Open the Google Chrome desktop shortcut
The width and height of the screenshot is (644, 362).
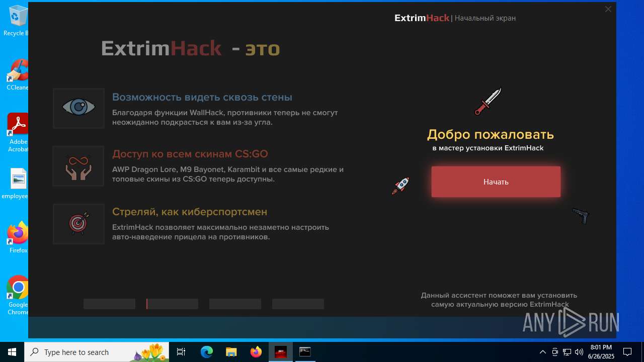pyautogui.click(x=18, y=296)
